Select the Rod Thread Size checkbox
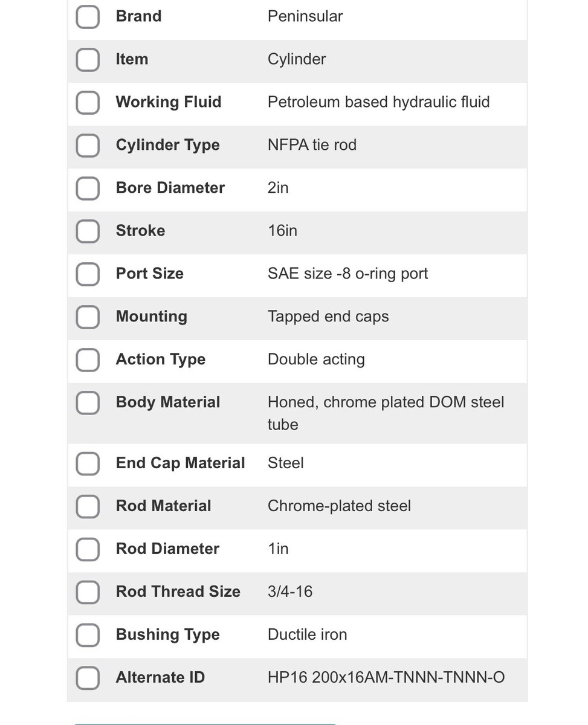This screenshot has height=725, width=588. point(88,592)
